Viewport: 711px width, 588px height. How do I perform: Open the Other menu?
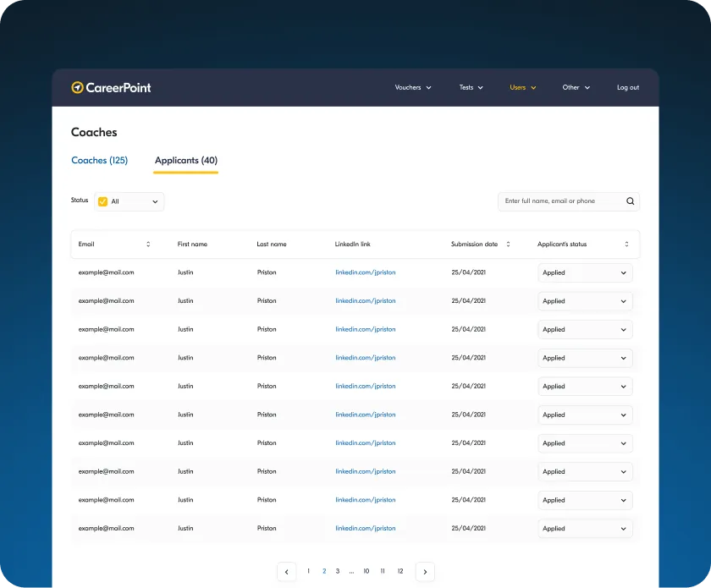(576, 87)
